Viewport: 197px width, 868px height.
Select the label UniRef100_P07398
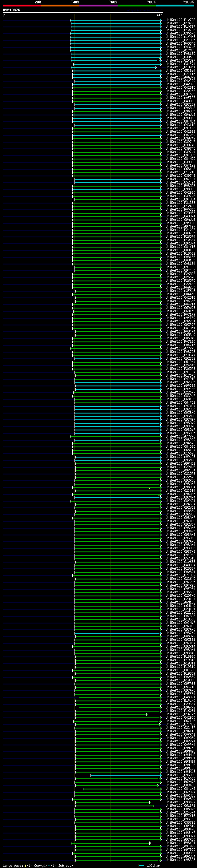point(180,616)
